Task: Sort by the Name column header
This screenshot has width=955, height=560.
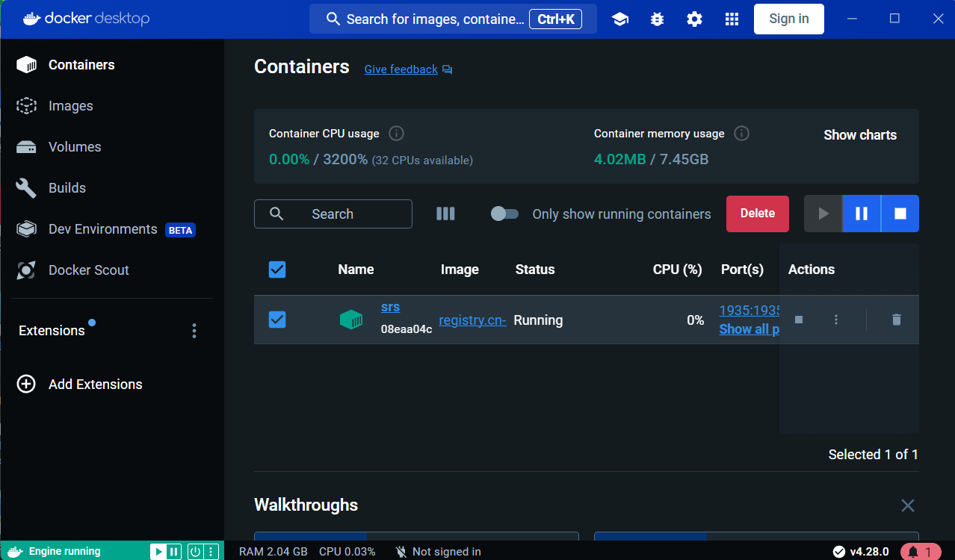Action: coord(356,270)
